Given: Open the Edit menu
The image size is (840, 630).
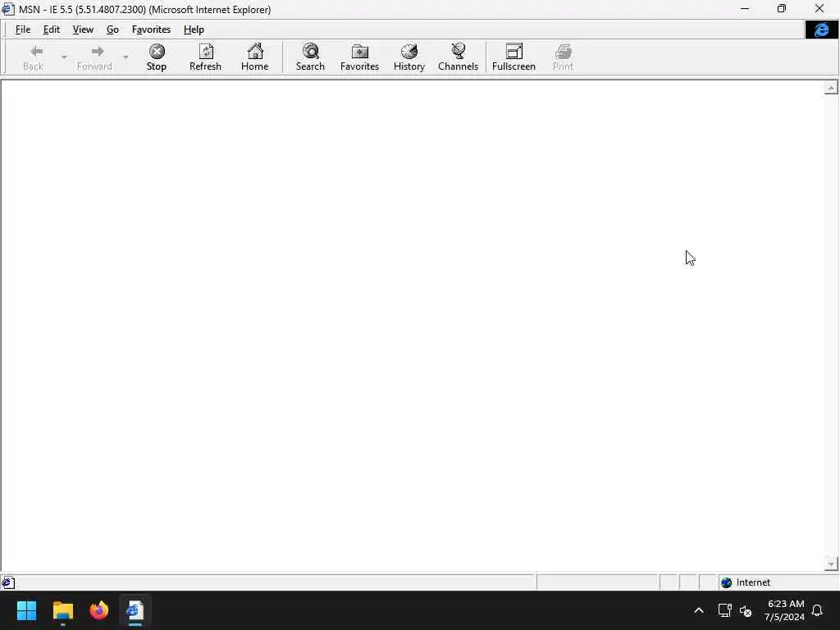Looking at the screenshot, I should coord(52,30).
